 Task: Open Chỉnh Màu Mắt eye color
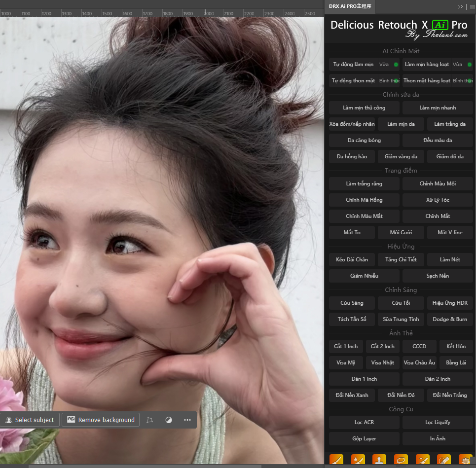[x=364, y=216]
